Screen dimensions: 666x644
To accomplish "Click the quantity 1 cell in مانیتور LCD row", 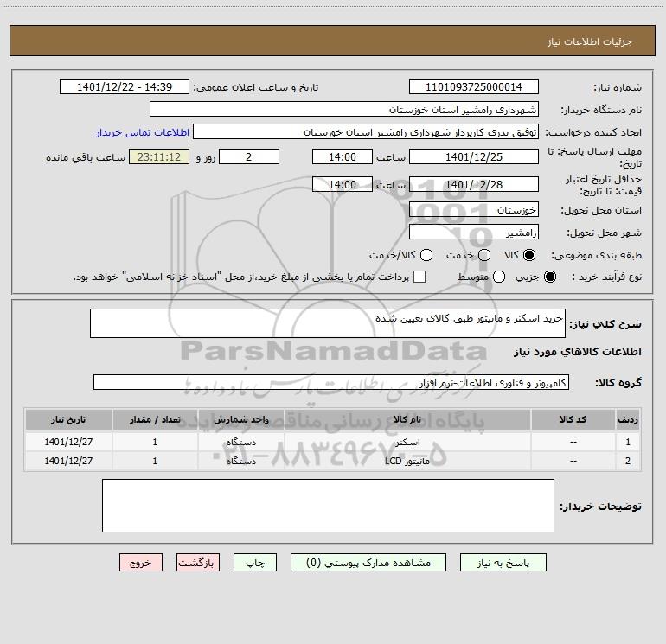I will click(155, 461).
